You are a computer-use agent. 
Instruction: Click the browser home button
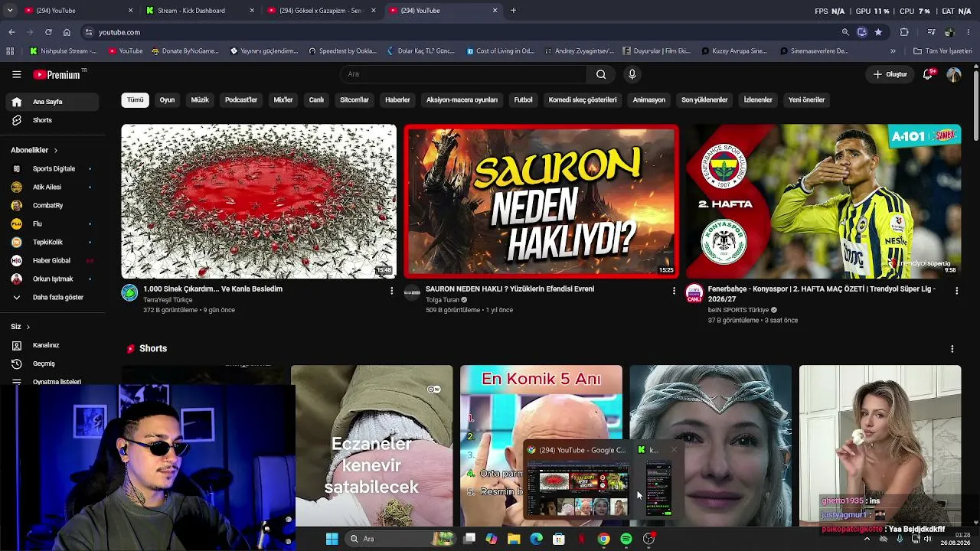click(x=67, y=32)
